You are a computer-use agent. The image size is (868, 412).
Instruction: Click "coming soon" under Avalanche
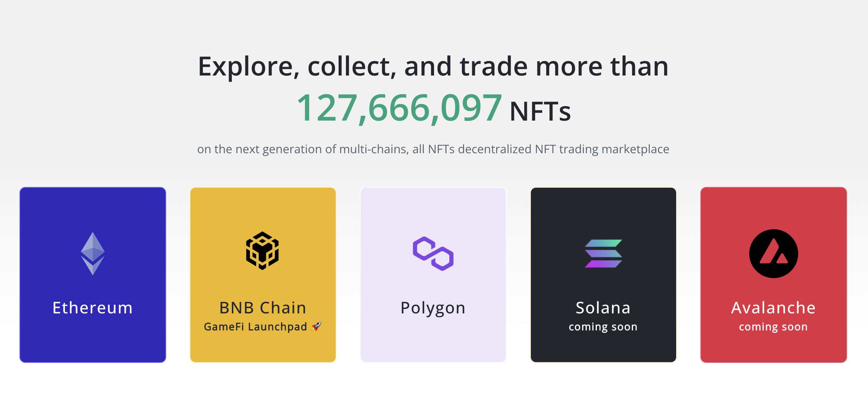coord(773,327)
